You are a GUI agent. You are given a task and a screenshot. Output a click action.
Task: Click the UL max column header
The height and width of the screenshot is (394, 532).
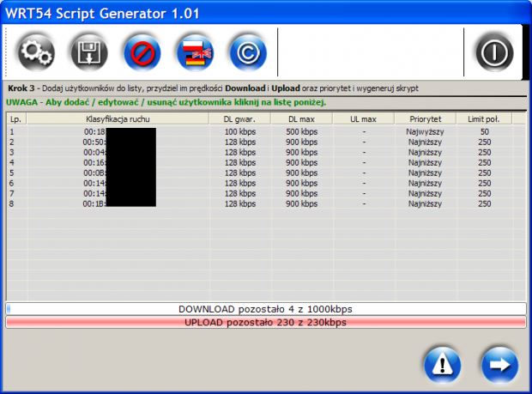point(363,119)
